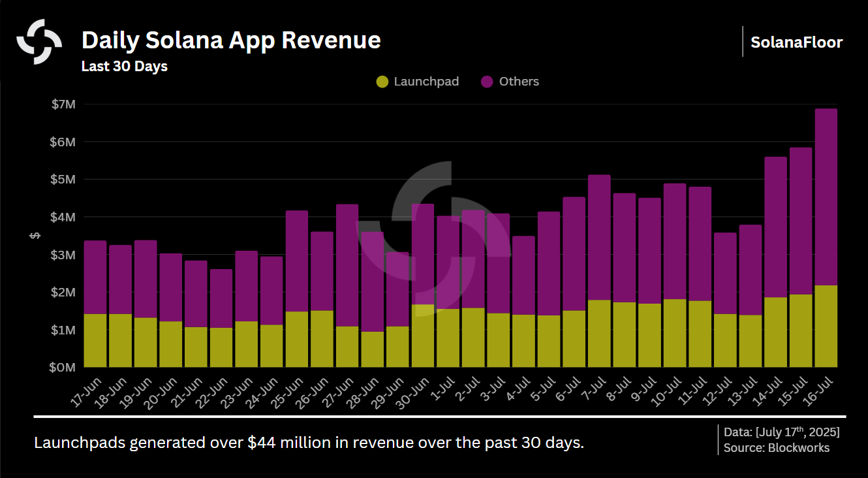Expand the Last 30 Days time range label

124,66
